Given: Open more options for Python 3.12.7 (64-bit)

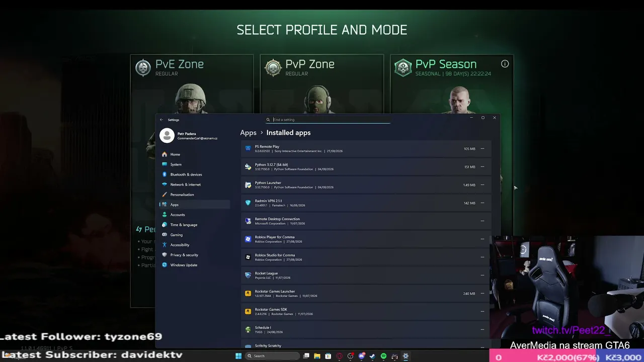Looking at the screenshot, I should point(482,167).
